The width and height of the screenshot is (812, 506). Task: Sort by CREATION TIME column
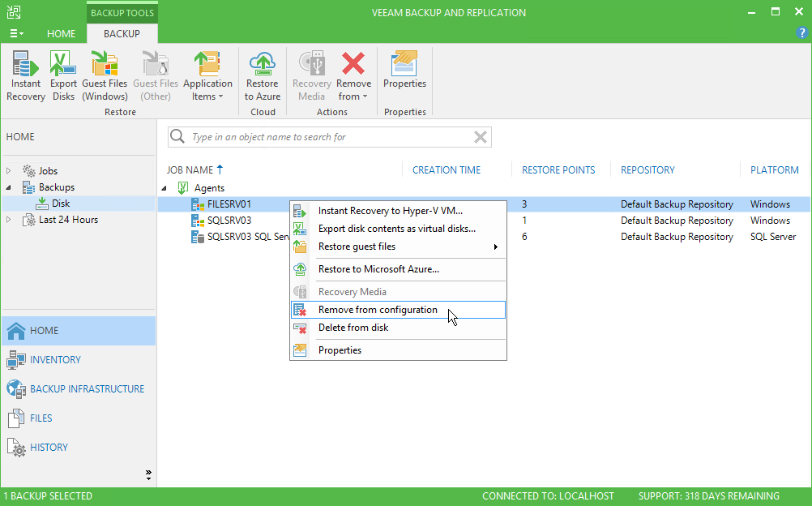(x=447, y=170)
